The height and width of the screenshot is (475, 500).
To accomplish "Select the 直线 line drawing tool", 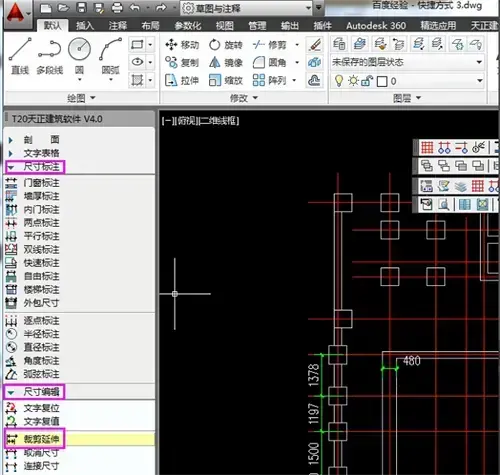I will [x=20, y=56].
